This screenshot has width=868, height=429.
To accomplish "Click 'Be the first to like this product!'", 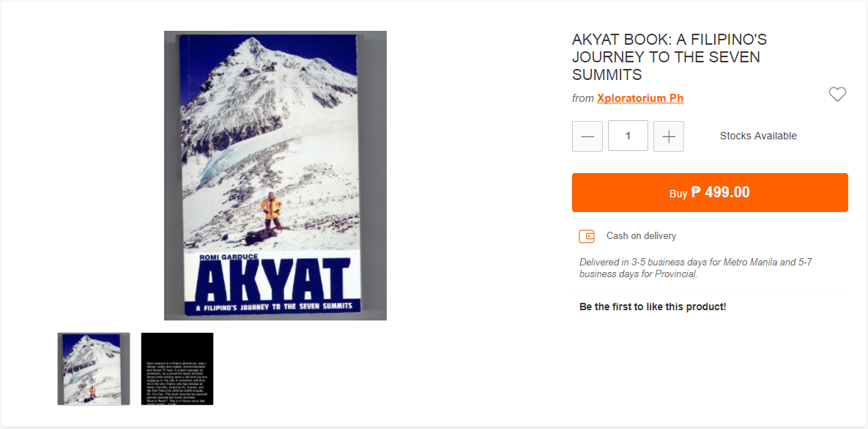I will pos(653,307).
